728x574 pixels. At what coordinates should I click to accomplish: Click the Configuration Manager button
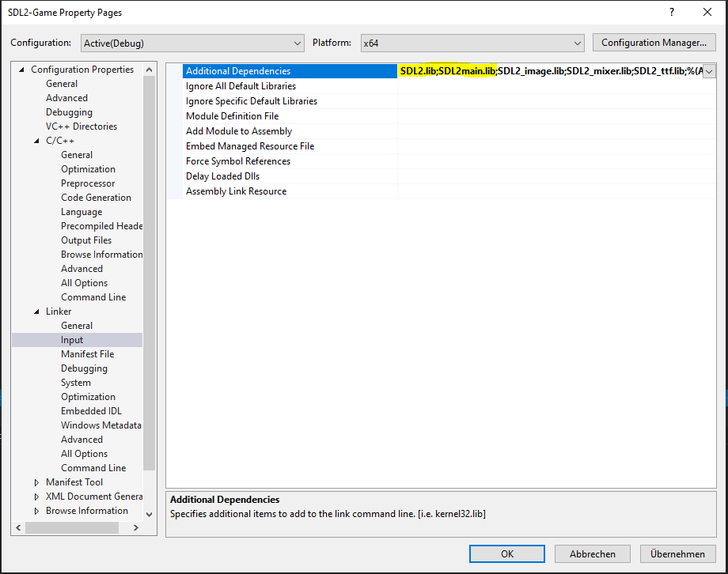click(654, 43)
